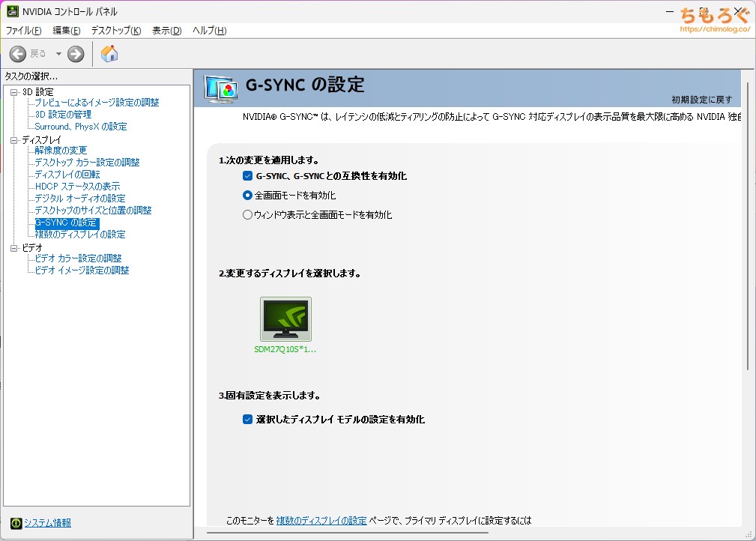
Task: Open デスクトップのサイズと位置の調整 tree item
Action: click(x=93, y=211)
